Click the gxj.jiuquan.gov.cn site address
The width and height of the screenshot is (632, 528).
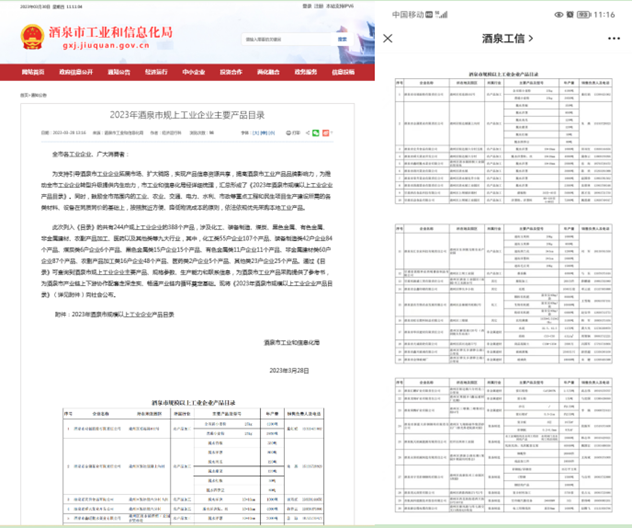(x=106, y=45)
